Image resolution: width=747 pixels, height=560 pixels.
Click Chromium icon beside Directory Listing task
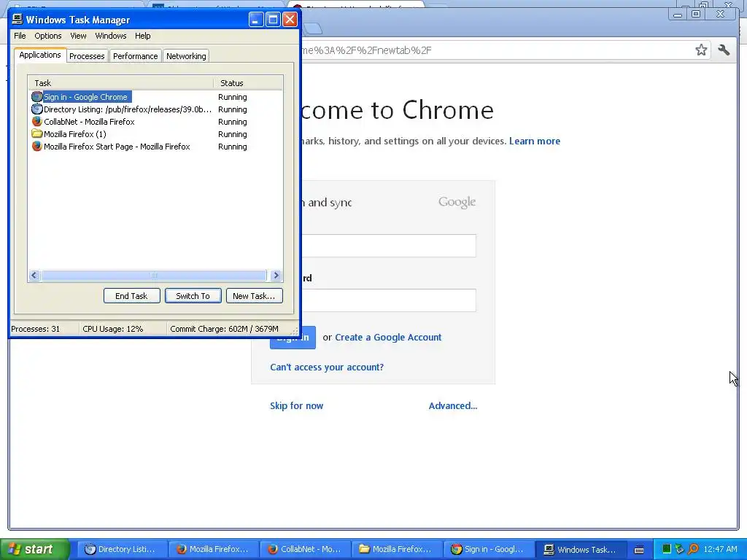pyautogui.click(x=36, y=109)
